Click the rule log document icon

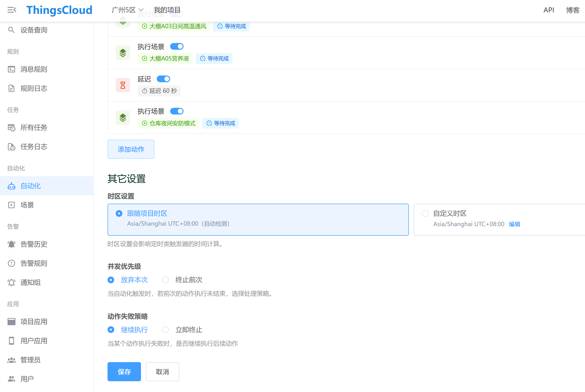[11, 88]
